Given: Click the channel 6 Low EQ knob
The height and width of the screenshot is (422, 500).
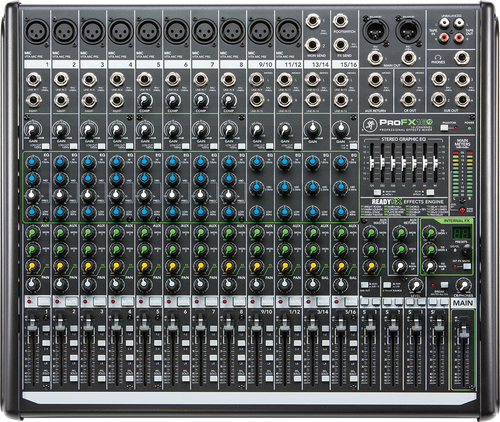Looking at the screenshot, I should (x=172, y=212).
